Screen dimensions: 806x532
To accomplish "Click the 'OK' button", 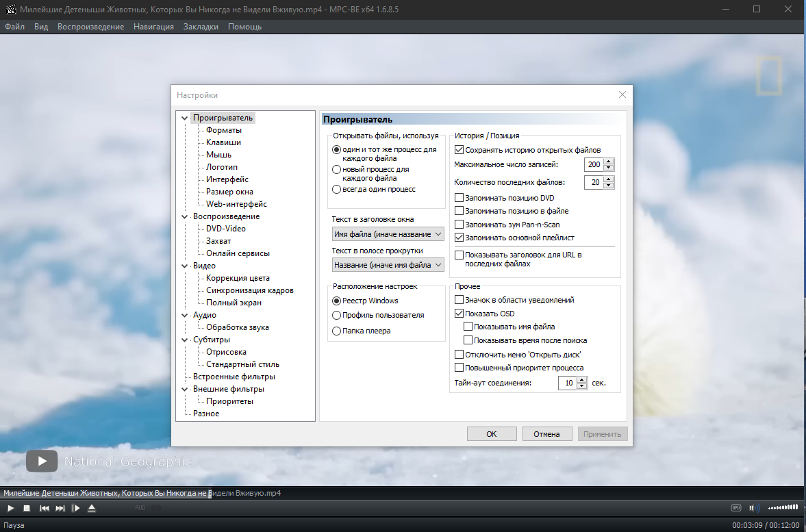I will [x=492, y=434].
